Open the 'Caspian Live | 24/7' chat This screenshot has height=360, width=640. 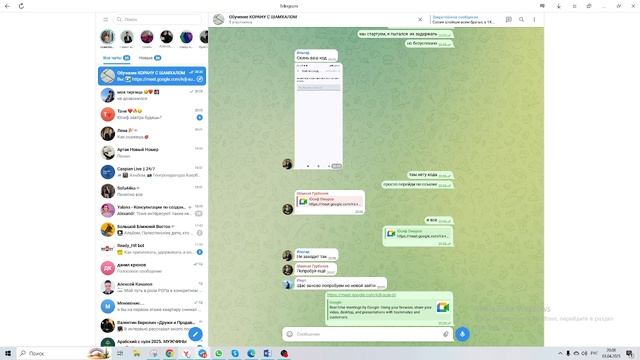coord(152,172)
